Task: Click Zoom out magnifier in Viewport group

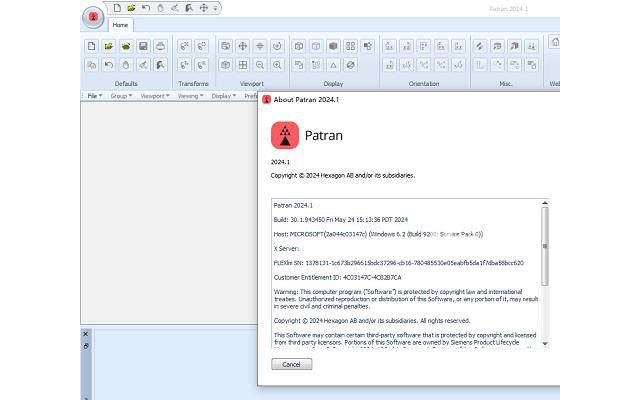Action: pyautogui.click(x=260, y=65)
